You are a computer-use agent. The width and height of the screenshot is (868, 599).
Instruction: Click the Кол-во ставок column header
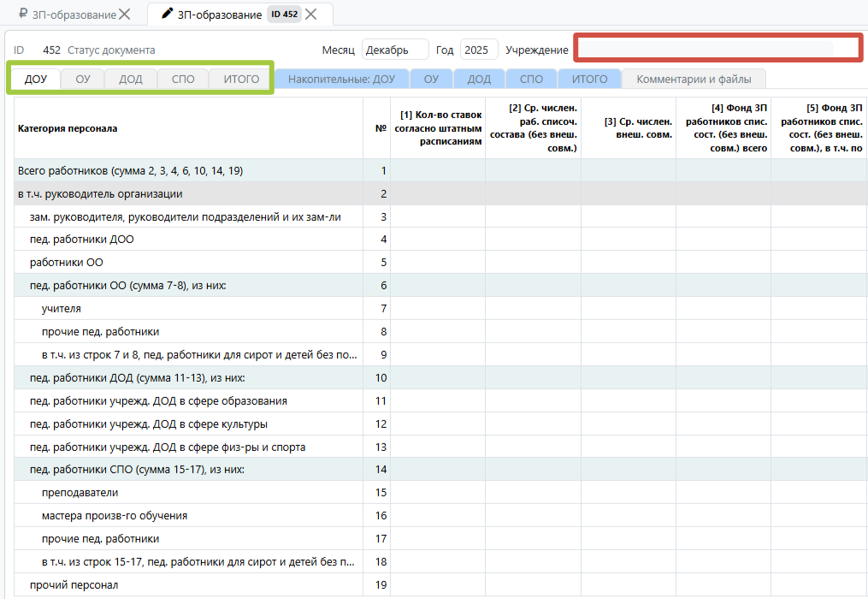(x=438, y=128)
